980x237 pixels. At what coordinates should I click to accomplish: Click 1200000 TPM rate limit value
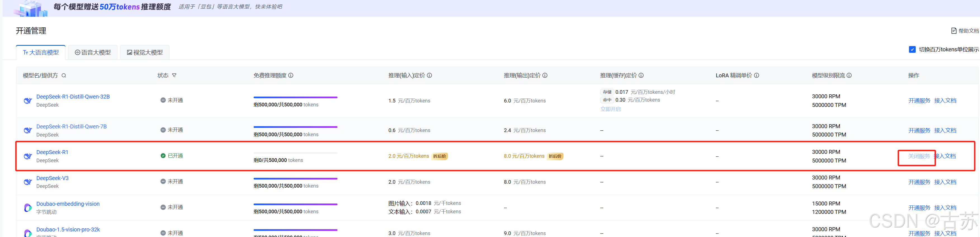click(x=829, y=212)
